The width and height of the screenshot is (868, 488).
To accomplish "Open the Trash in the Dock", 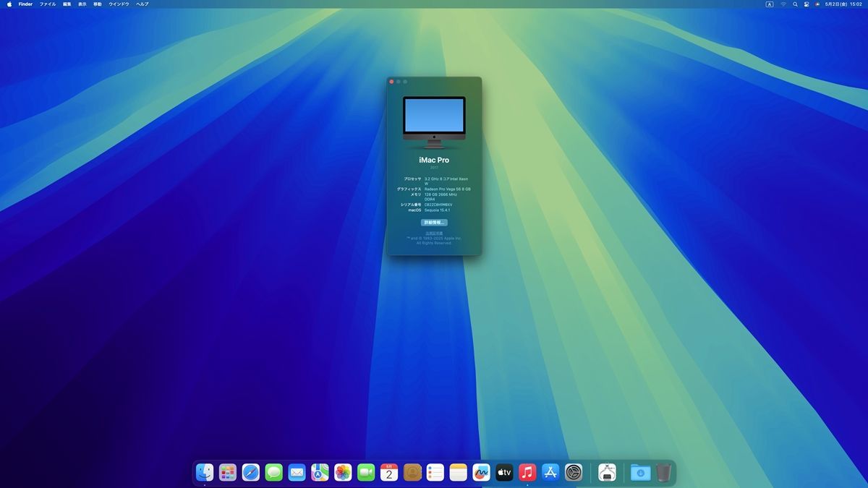I will [663, 473].
